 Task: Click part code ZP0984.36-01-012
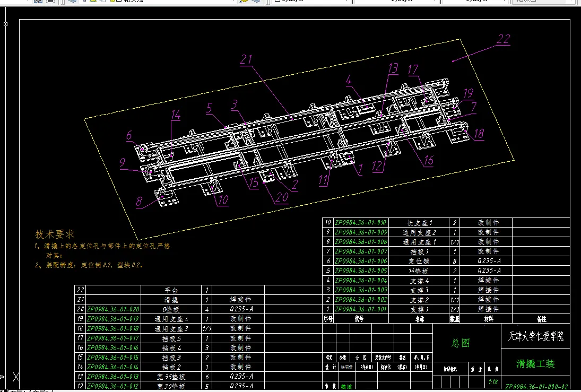click(113, 386)
